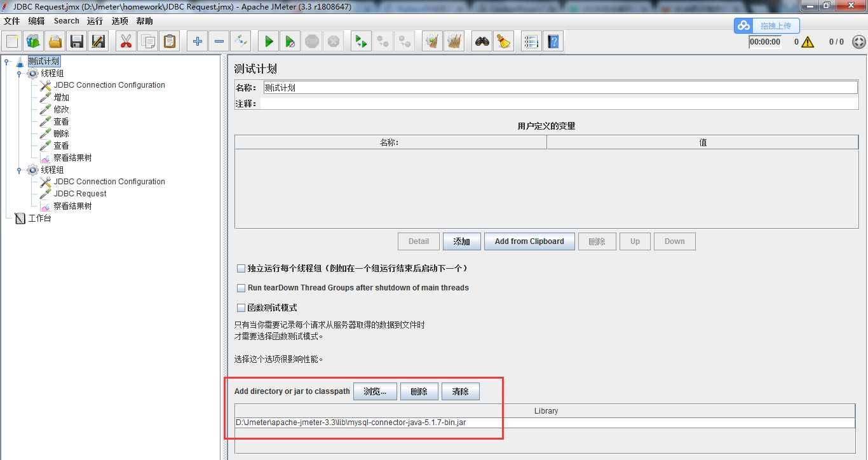Toggle Run tearDown Thread Groups checkbox

[x=241, y=288]
